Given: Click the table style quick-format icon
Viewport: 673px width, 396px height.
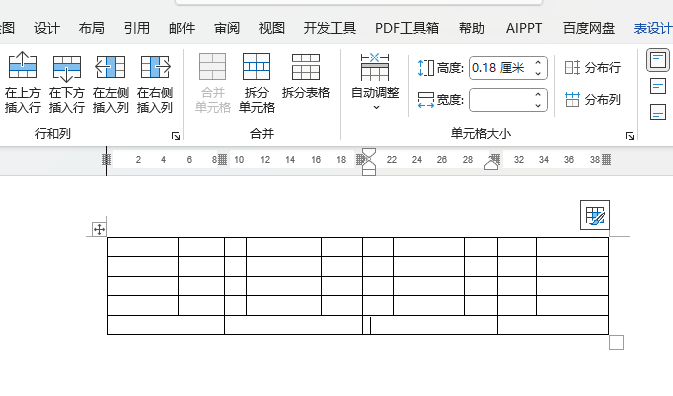Looking at the screenshot, I should pyautogui.click(x=595, y=215).
